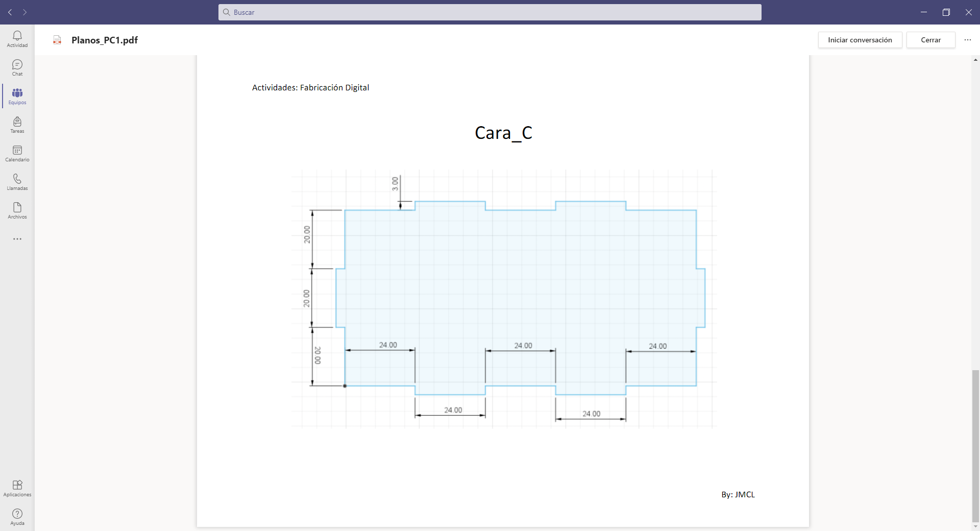The height and width of the screenshot is (531, 980).
Task: Click the magnifier icon in search bar
Action: coord(226,12)
